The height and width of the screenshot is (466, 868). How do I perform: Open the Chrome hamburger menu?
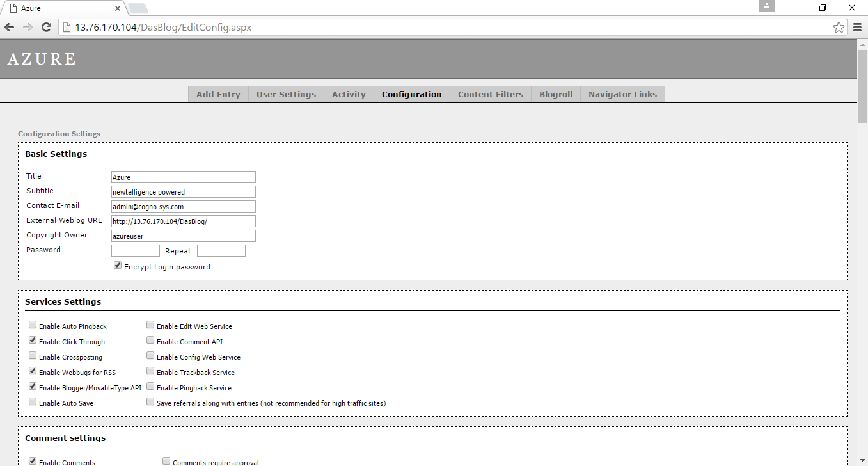[857, 28]
